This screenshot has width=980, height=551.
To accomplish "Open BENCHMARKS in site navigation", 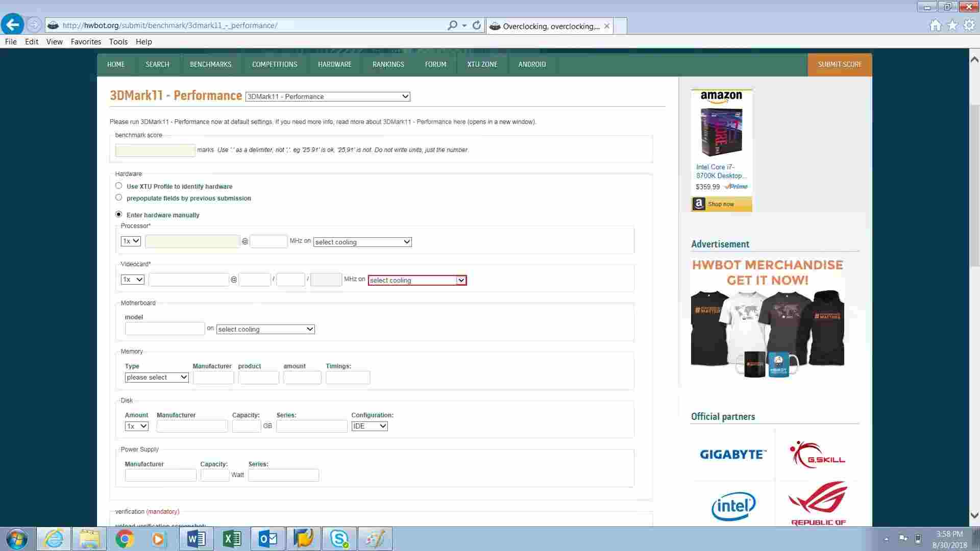I will point(211,64).
